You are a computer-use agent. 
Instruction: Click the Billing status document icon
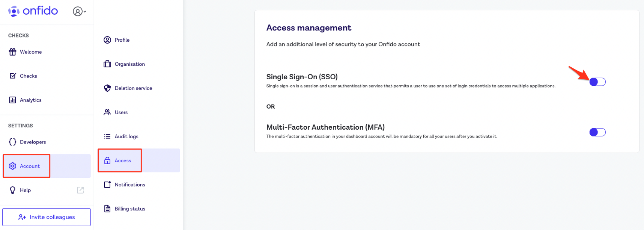(107, 209)
